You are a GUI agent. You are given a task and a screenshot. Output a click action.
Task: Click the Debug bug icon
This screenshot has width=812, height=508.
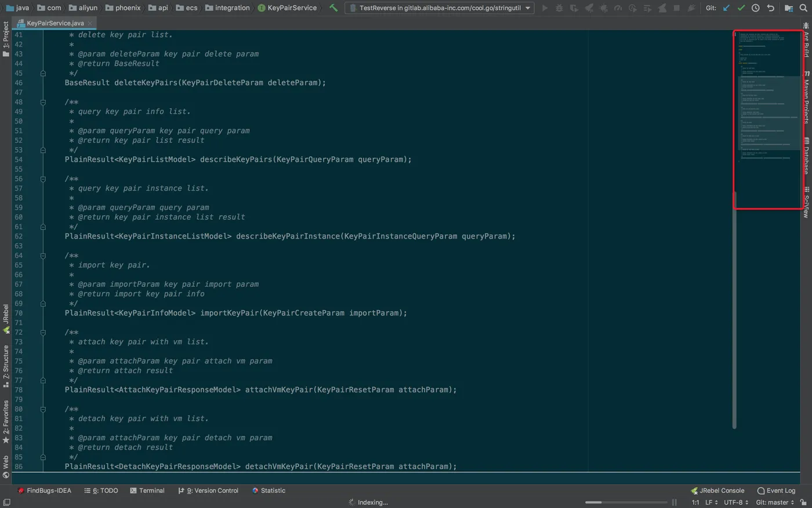click(x=559, y=8)
